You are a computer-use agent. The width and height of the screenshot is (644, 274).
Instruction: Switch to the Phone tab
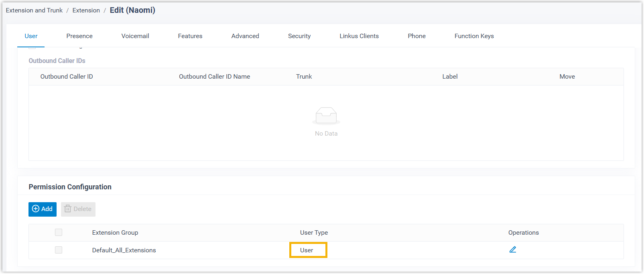pos(416,36)
